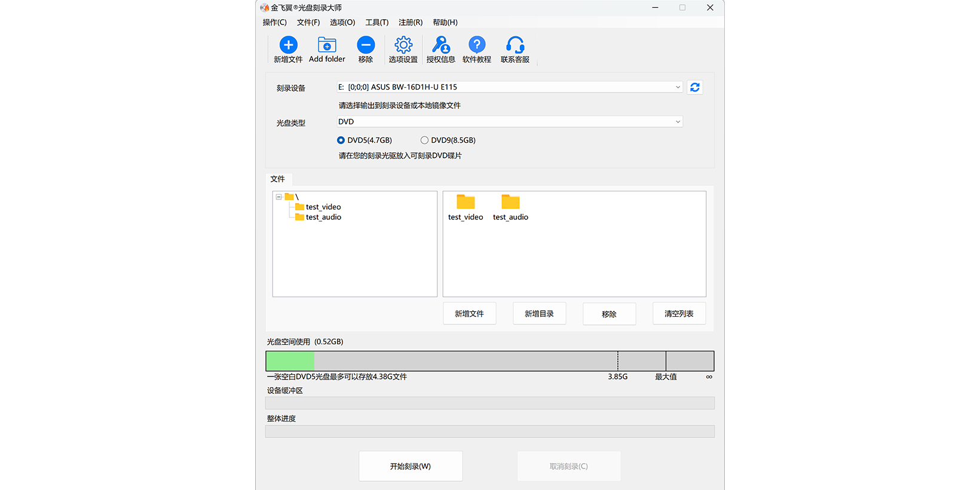Click the 新增文件 plus icon in toolbar
This screenshot has height=490, width=980.
coord(288,45)
